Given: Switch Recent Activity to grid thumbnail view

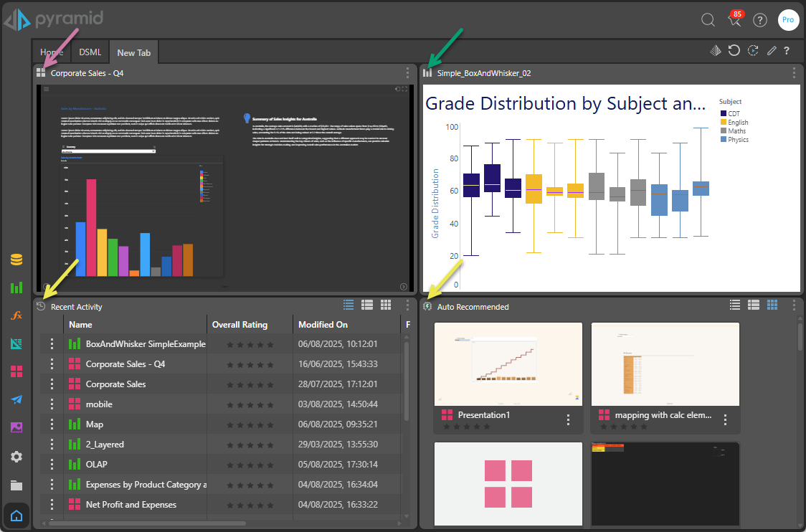Looking at the screenshot, I should click(x=386, y=305).
